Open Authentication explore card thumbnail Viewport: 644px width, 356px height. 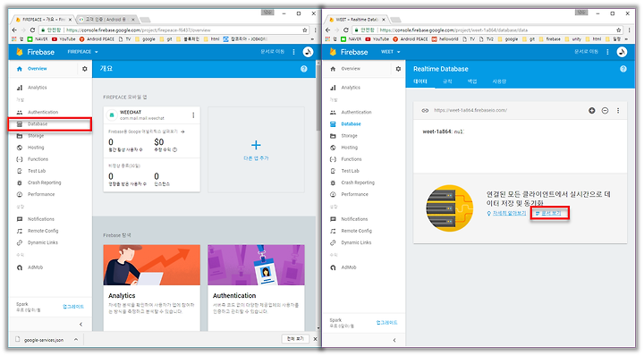click(257, 266)
